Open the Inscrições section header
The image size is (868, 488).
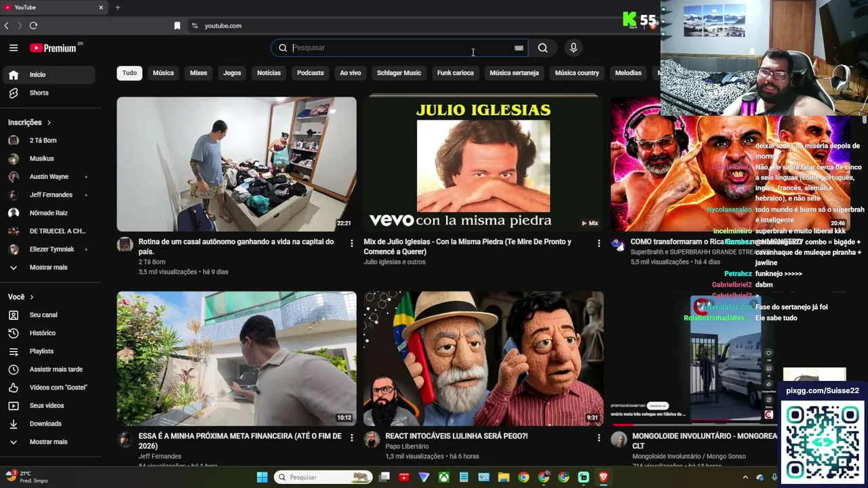(30, 123)
